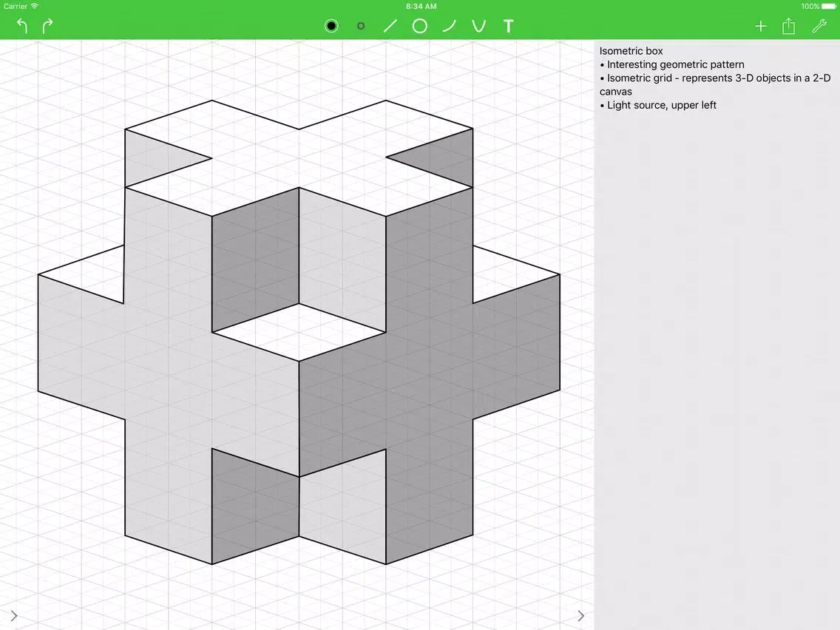Click the 'Isometric box' note title
The height and width of the screenshot is (630, 840).
[x=631, y=51]
